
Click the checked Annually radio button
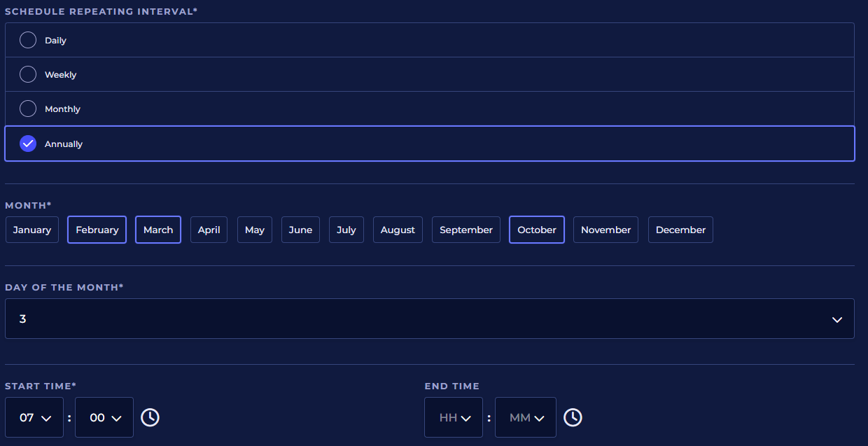28,144
